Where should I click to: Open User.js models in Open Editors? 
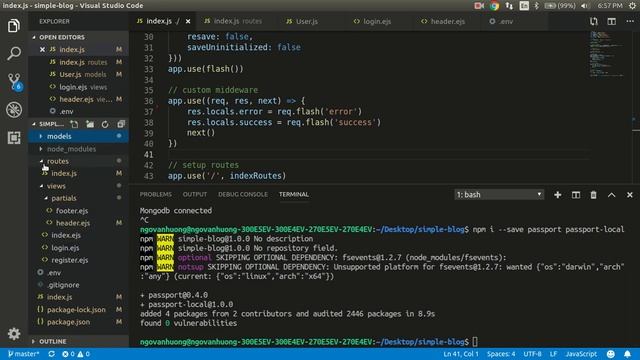click(x=78, y=74)
